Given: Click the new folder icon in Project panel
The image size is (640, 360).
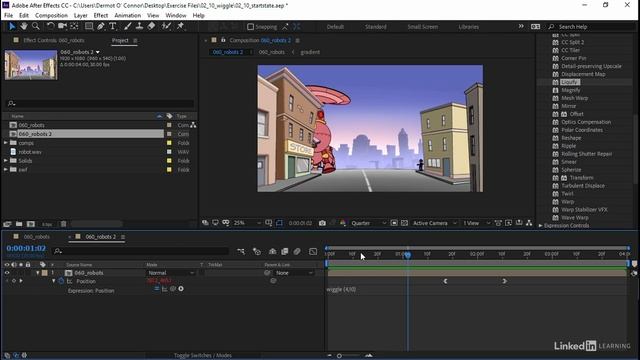Looking at the screenshot, I should 19,224.
